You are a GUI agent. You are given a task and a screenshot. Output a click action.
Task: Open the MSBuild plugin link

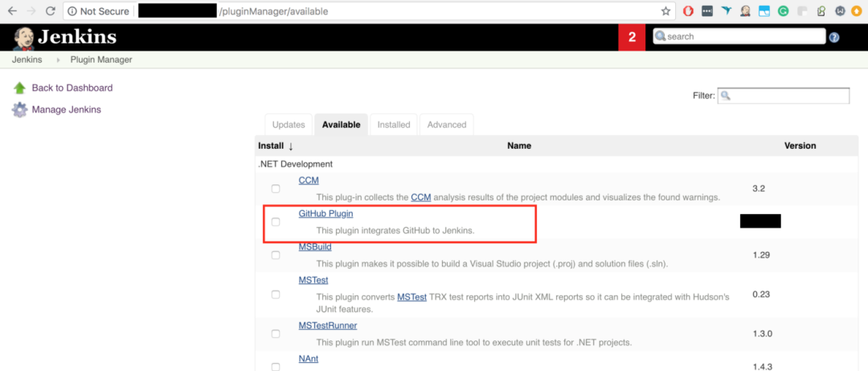click(x=315, y=247)
